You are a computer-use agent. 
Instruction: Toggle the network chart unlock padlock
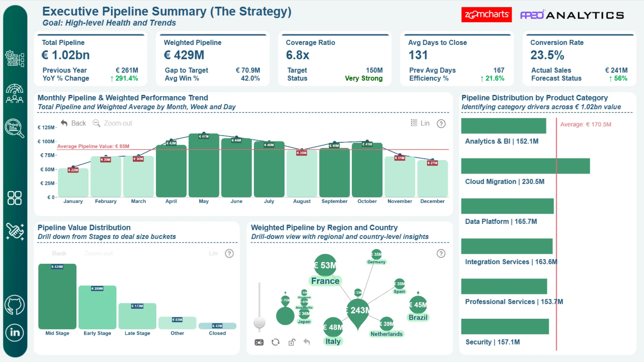pos(292,342)
